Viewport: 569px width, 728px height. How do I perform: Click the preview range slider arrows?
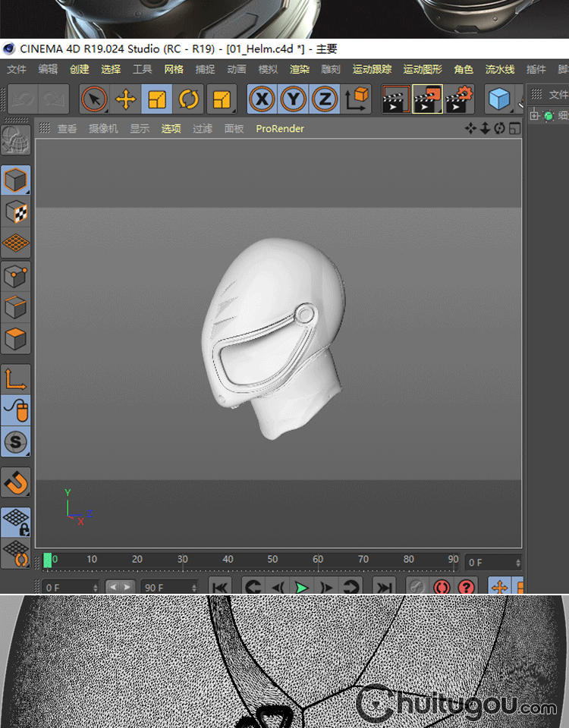coord(121,587)
